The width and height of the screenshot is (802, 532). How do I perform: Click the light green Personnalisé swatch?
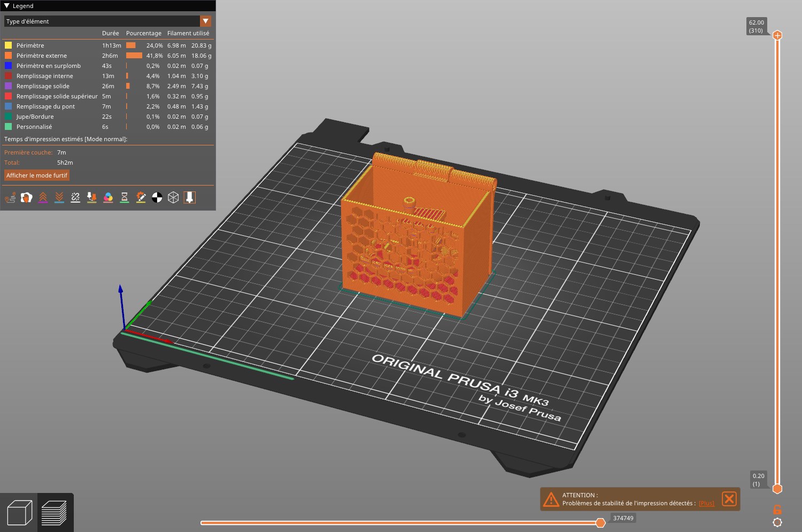(x=9, y=127)
